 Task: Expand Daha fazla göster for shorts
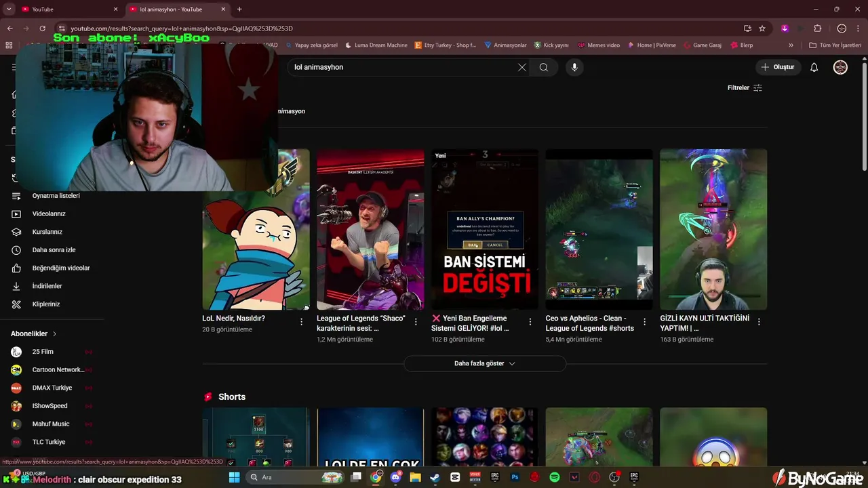pyautogui.click(x=485, y=363)
